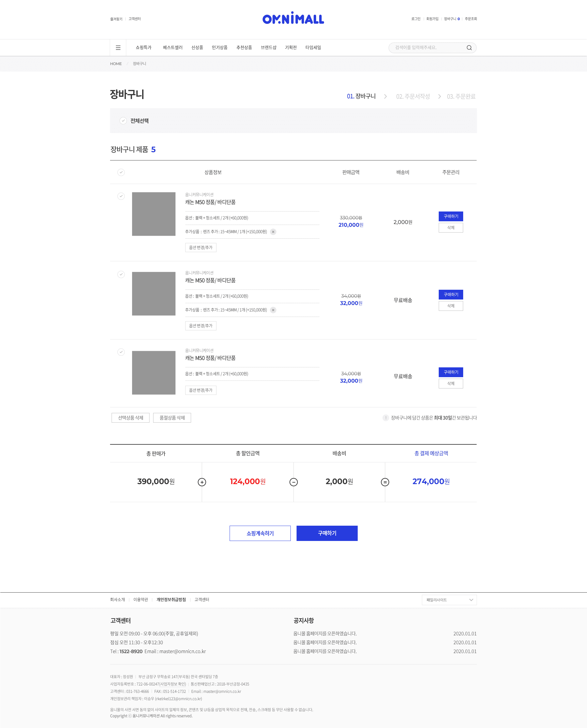Remove additional lens option in first product

coord(273,232)
